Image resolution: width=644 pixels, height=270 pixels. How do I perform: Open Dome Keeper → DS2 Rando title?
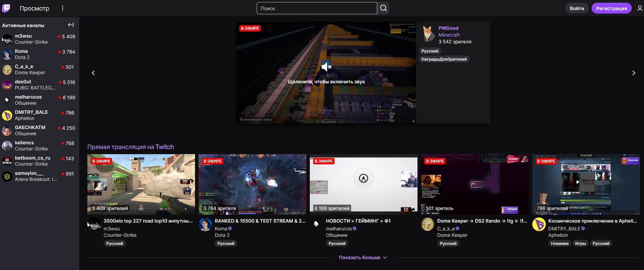[x=482, y=221]
